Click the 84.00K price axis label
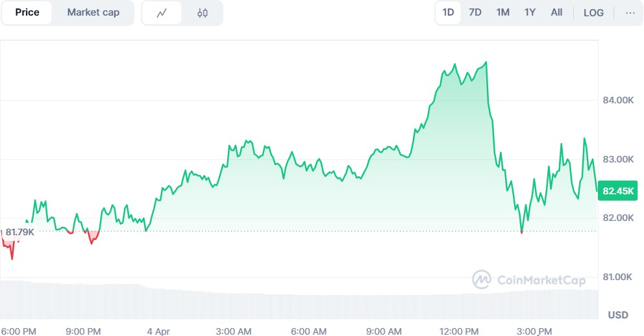This screenshot has width=644, height=336. pyautogui.click(x=617, y=100)
